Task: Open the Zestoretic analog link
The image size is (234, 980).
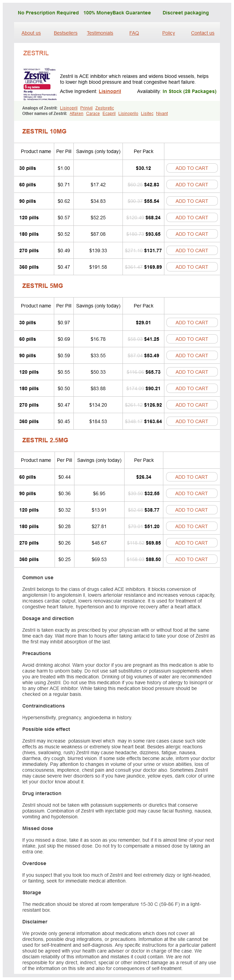Action: 105,108
